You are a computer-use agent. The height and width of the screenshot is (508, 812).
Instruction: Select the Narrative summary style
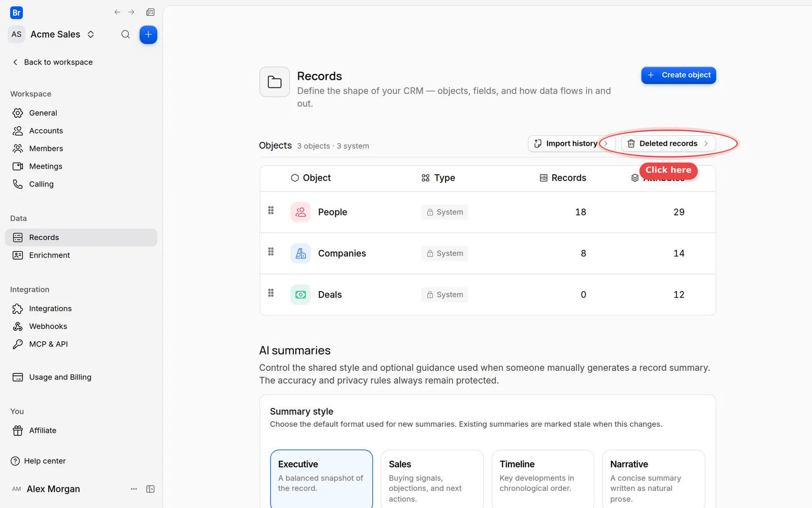[654, 479]
